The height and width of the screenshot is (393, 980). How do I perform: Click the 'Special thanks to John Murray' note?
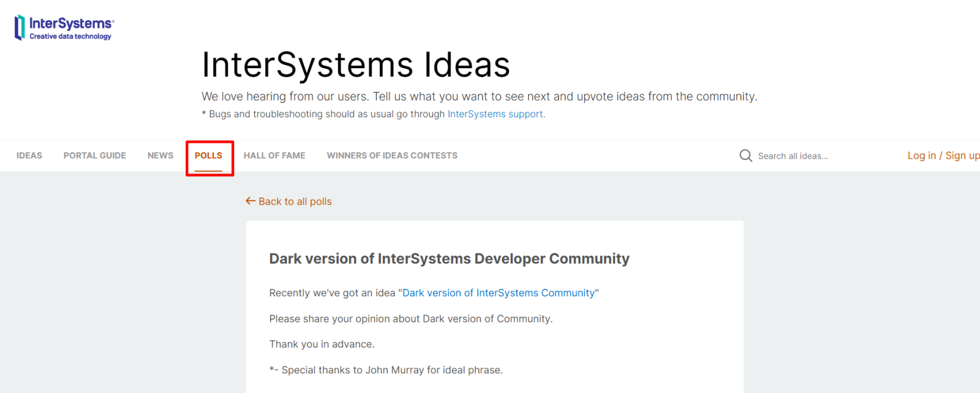click(x=386, y=370)
